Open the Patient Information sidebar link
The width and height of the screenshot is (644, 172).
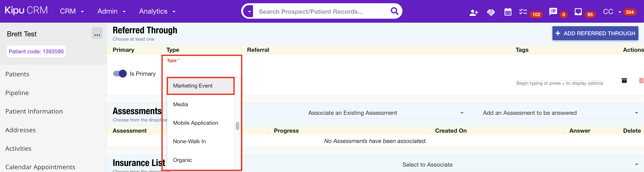pos(34,111)
